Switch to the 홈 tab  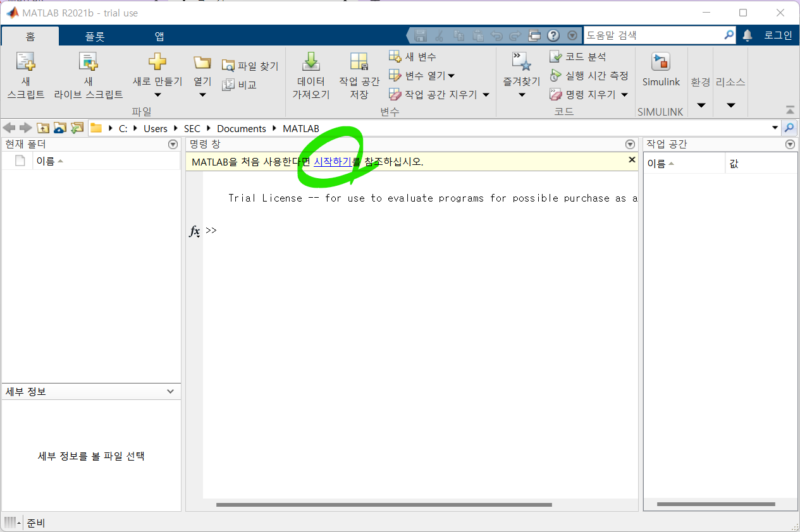(x=30, y=36)
